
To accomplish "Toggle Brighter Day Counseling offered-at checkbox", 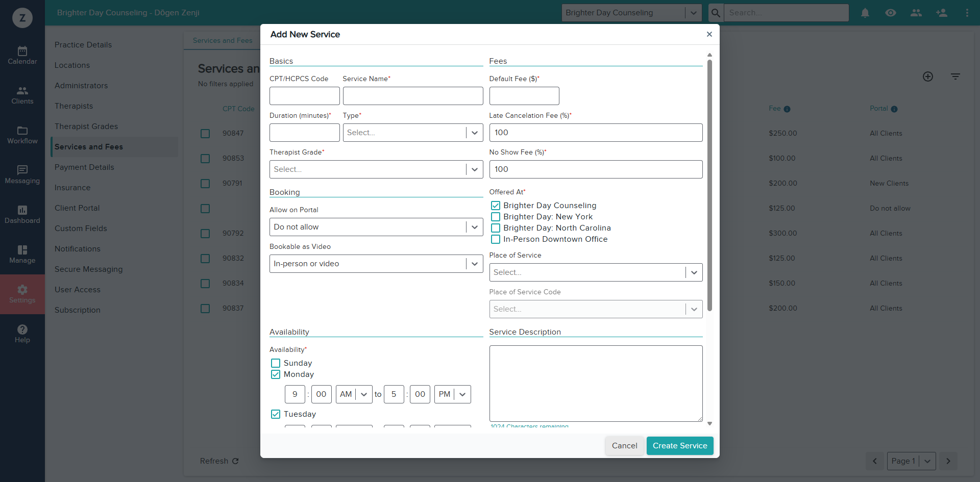I will tap(496, 206).
